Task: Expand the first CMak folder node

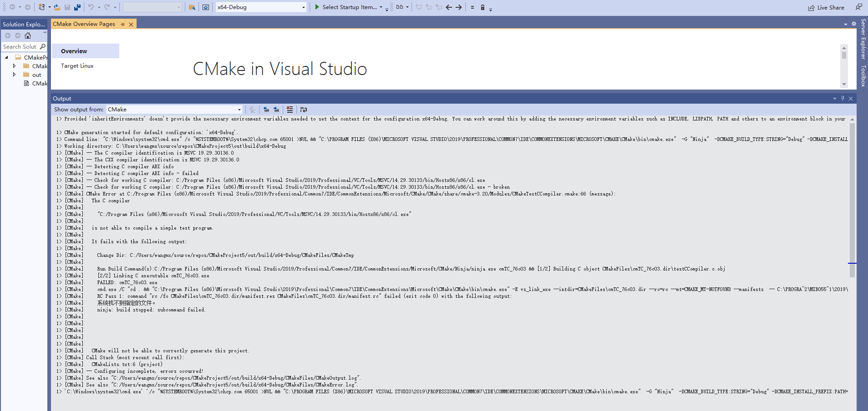Action: tap(14, 66)
